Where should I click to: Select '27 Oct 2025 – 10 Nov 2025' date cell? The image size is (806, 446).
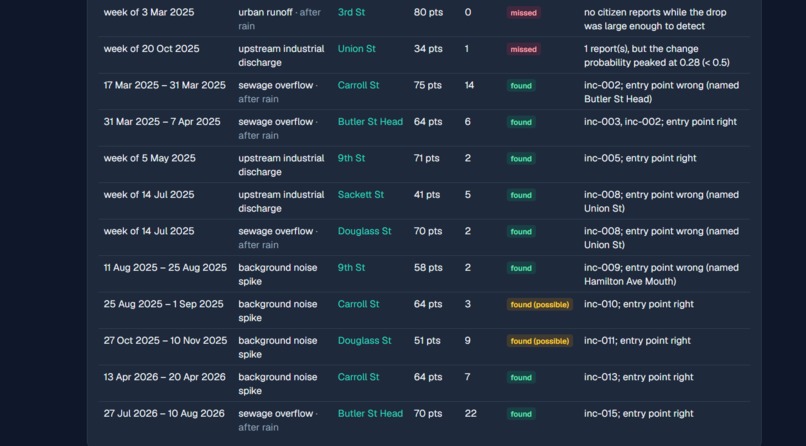coord(165,341)
